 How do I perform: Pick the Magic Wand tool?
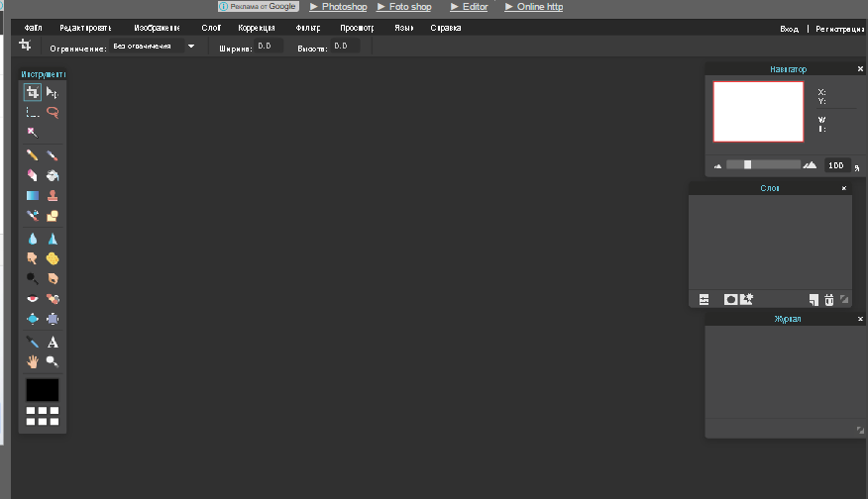click(x=33, y=132)
